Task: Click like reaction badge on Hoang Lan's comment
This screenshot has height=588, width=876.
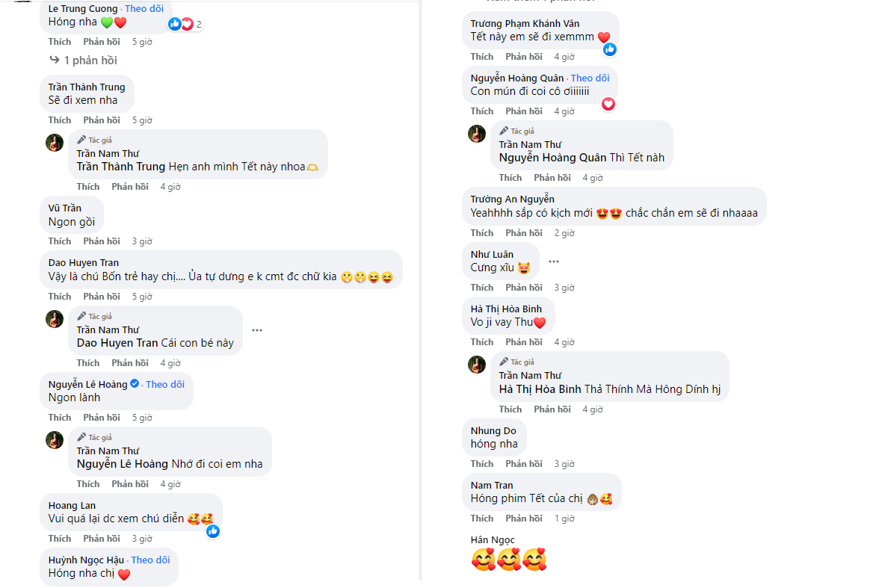Action: [x=213, y=531]
